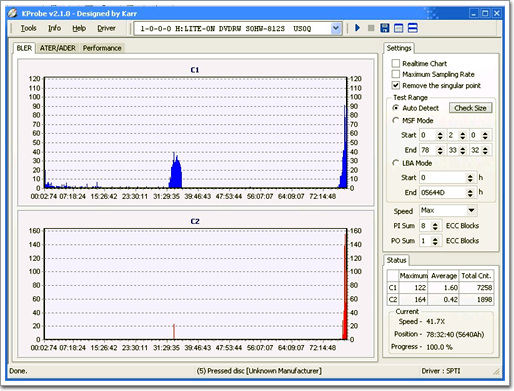The image size is (514, 391).
Task: Adjust the MSF End frames spinner
Action: 485,150
